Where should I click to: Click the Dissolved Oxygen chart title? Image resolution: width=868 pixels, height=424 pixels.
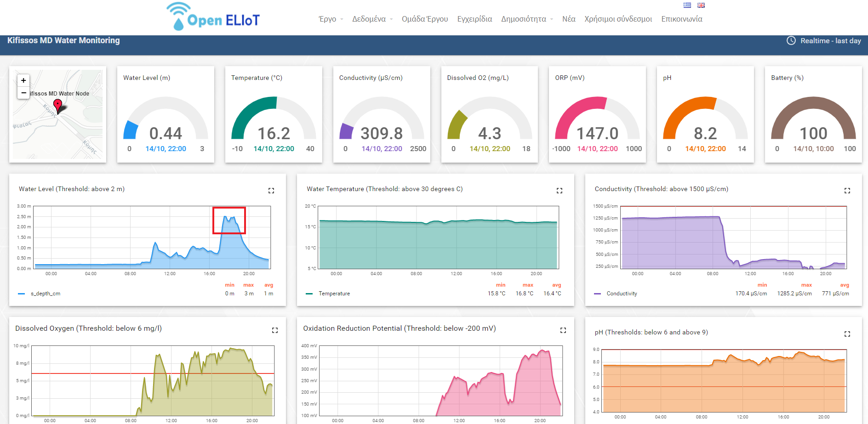(88, 328)
